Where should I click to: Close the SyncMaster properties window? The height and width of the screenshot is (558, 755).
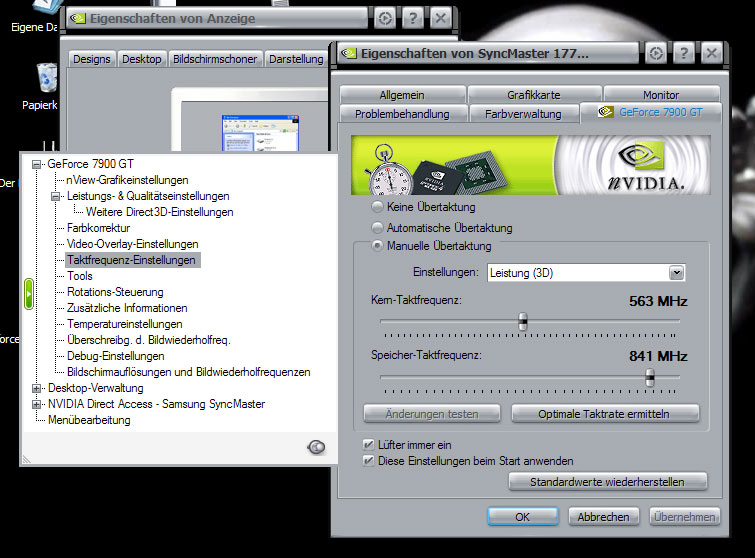point(712,53)
